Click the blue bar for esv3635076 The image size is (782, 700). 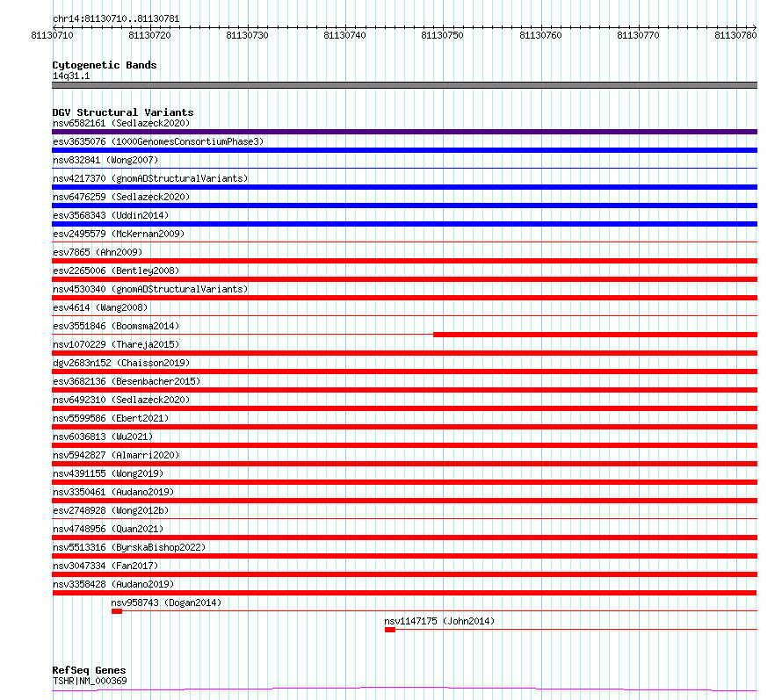click(x=404, y=150)
